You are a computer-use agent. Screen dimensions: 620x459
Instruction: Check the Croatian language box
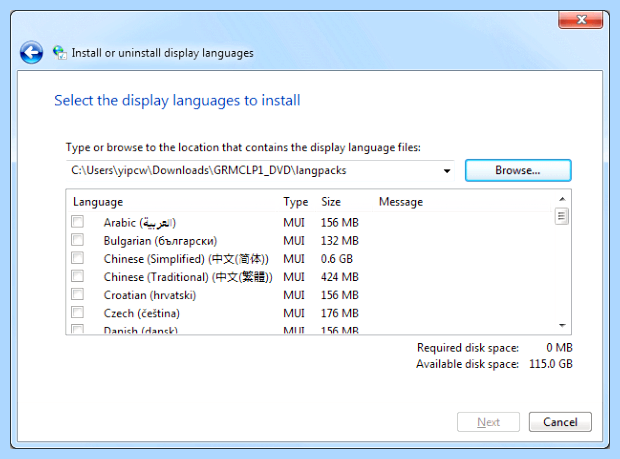point(78,294)
